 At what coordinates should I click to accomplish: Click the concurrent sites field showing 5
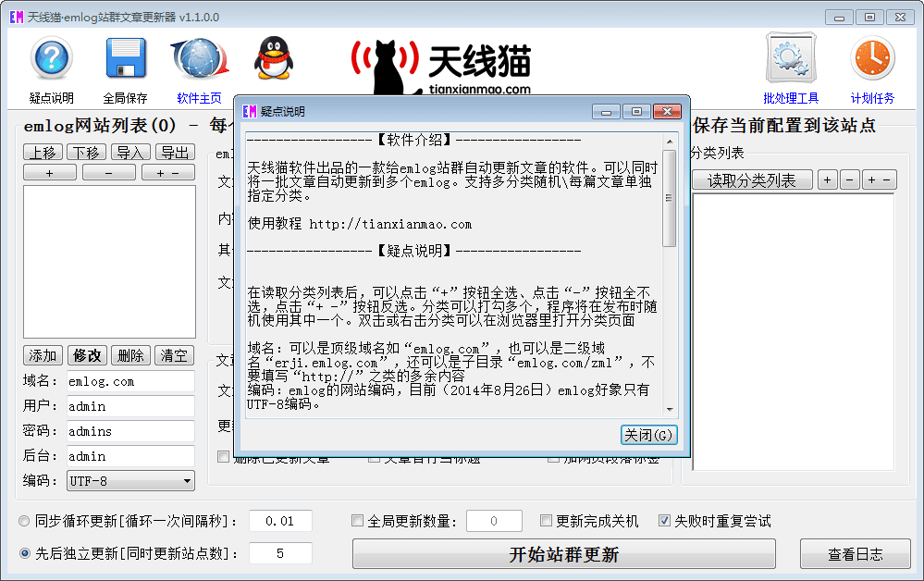click(280, 553)
